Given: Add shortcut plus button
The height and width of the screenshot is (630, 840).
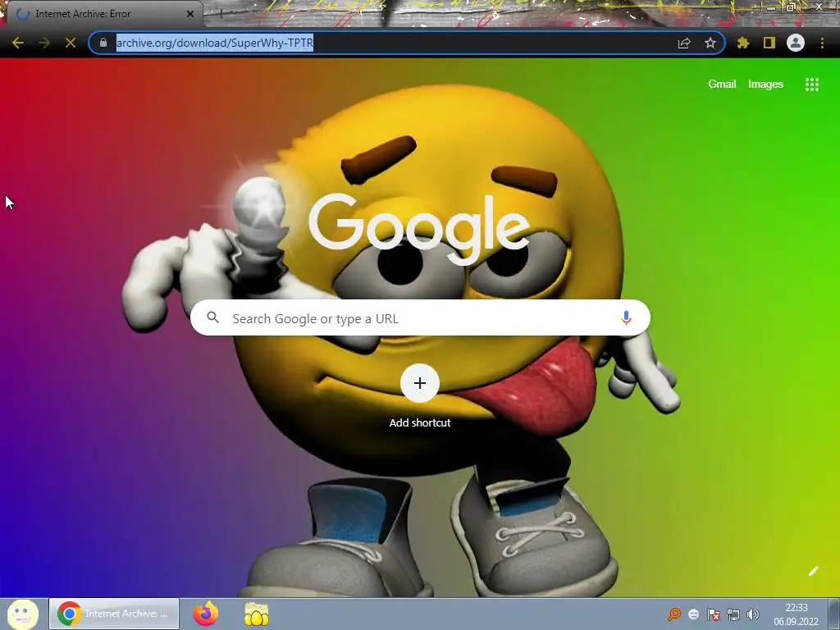Looking at the screenshot, I should (420, 383).
